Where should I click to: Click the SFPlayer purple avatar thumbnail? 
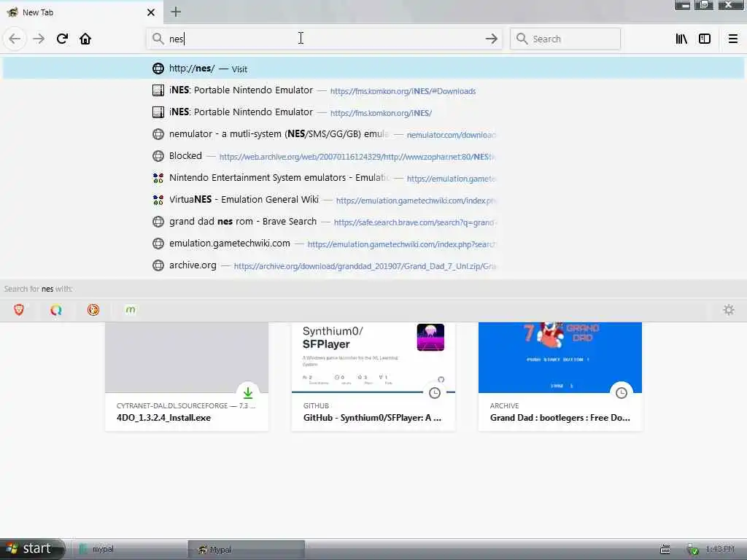[x=430, y=337]
